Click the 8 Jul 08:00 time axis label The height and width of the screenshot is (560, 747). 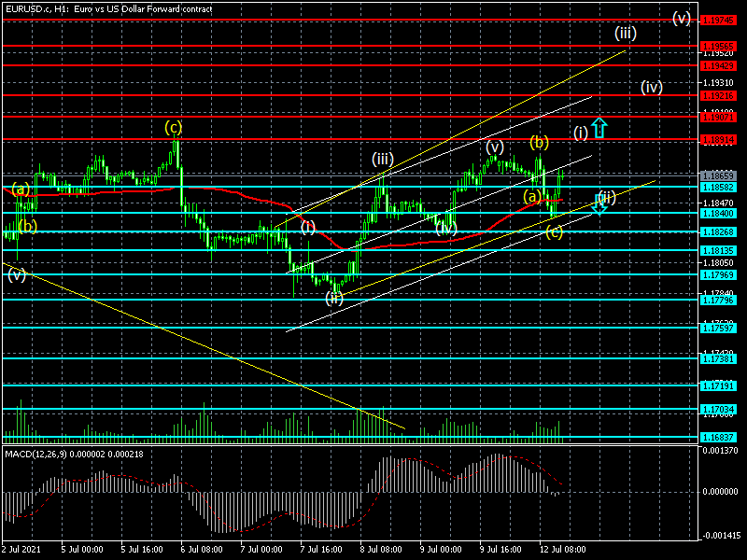tap(381, 550)
